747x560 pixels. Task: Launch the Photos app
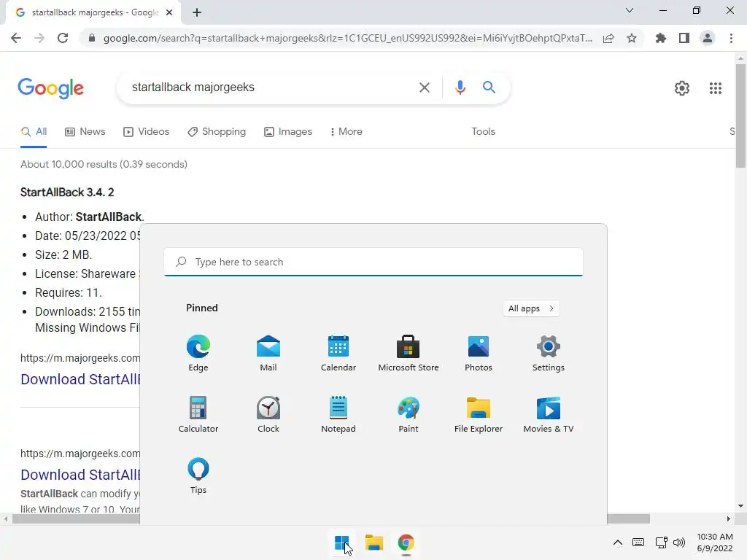tap(479, 353)
